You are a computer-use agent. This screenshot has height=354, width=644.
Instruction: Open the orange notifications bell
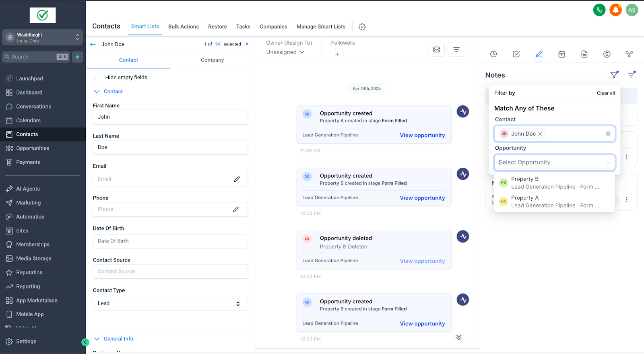coord(615,10)
